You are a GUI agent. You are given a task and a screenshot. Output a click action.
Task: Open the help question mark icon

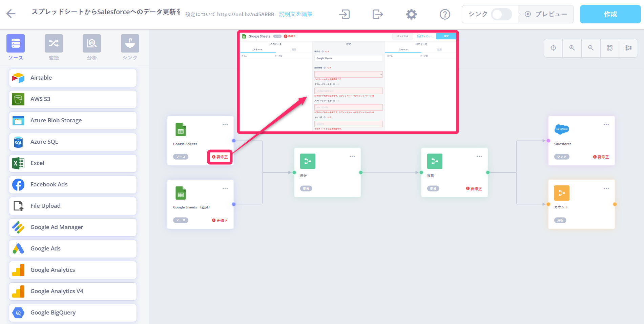(x=444, y=14)
